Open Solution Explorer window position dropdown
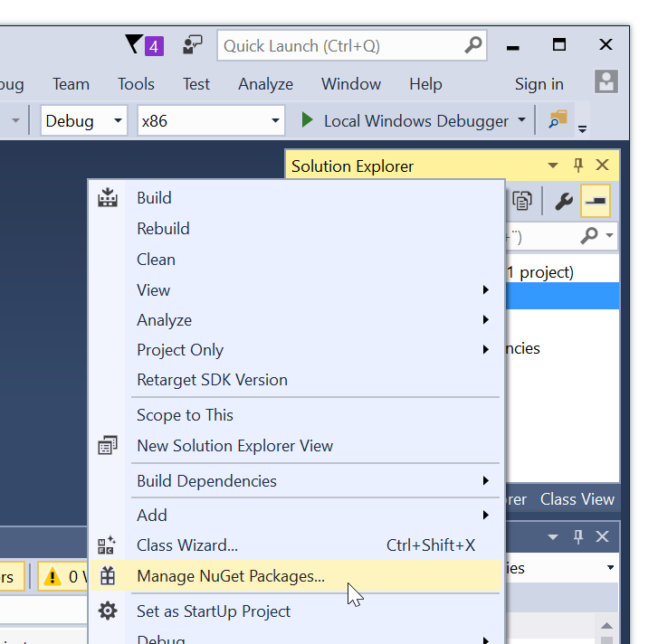Screen dimensions: 658x644 (x=553, y=166)
